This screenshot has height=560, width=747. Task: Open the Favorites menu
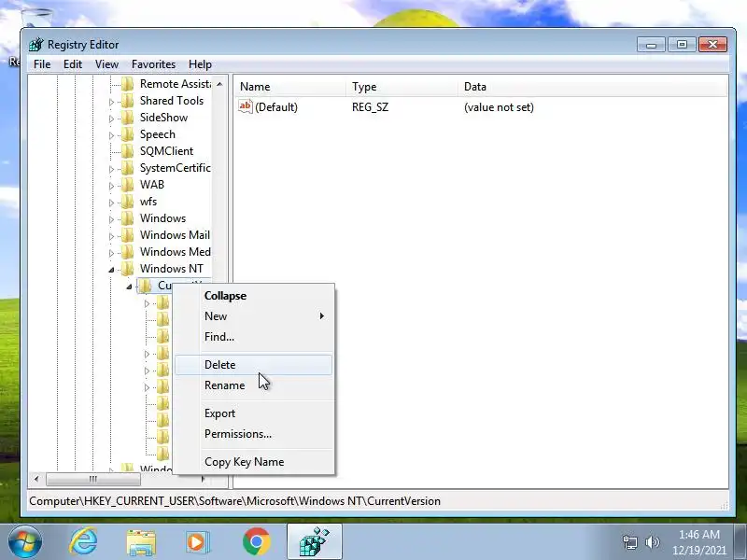[153, 64]
